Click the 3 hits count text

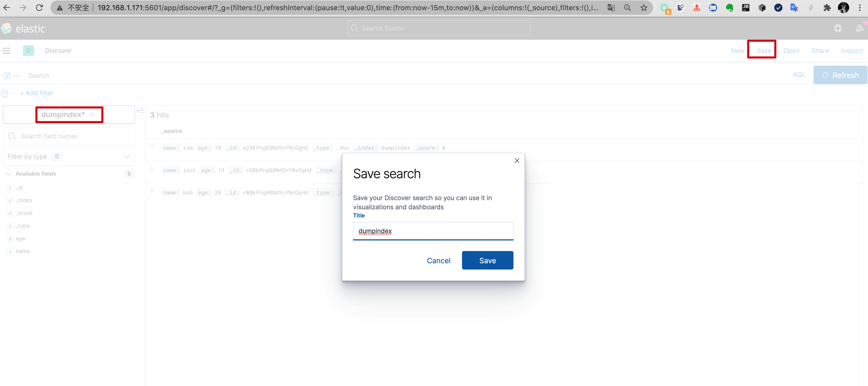tap(159, 115)
